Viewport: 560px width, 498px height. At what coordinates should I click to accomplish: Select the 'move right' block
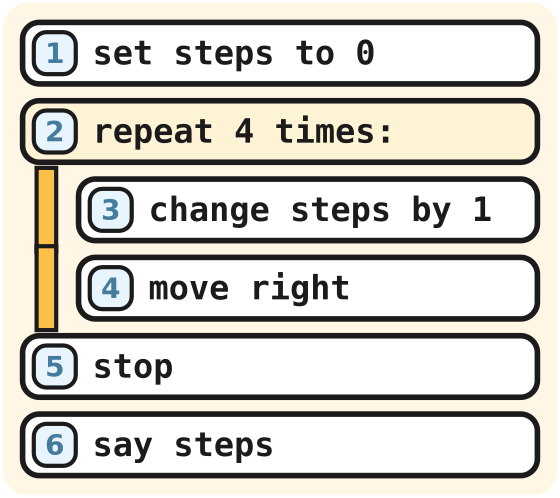click(x=308, y=288)
